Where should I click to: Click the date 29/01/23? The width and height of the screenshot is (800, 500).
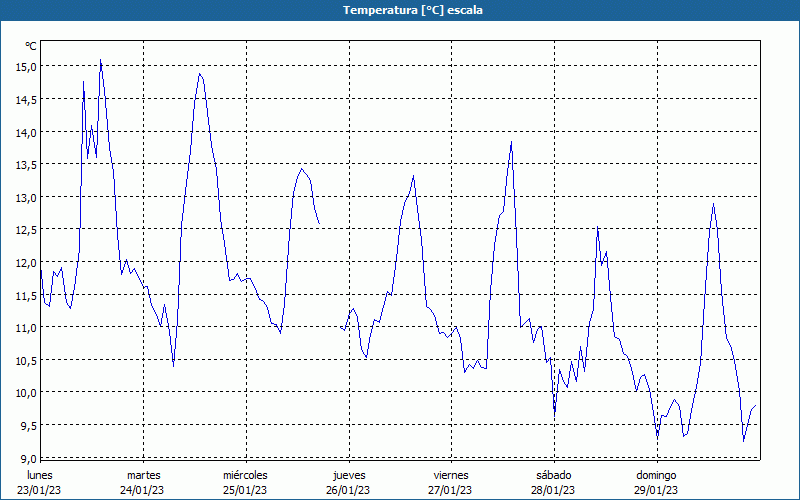(656, 490)
